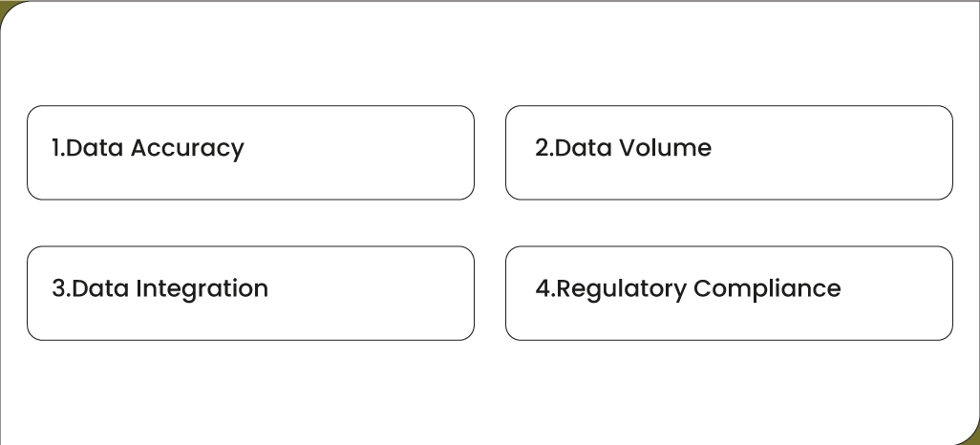Click empty right side of Data Accuracy card
This screenshot has height=445, width=980.
pos(382,153)
